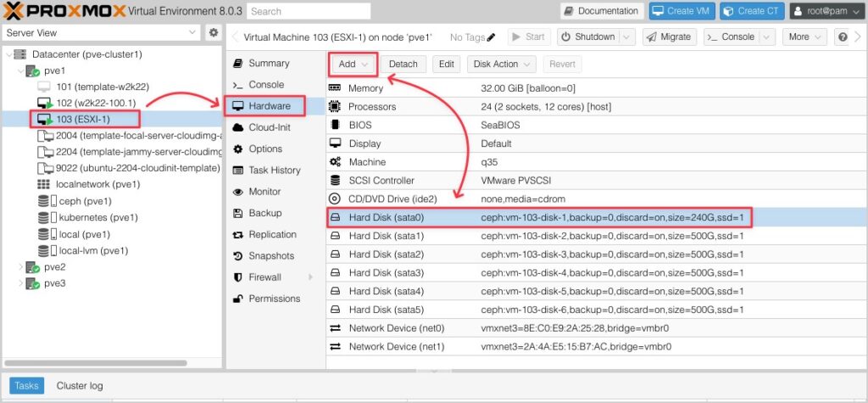
Task: Switch to the Tasks log tab
Action: pyautogui.click(x=26, y=386)
